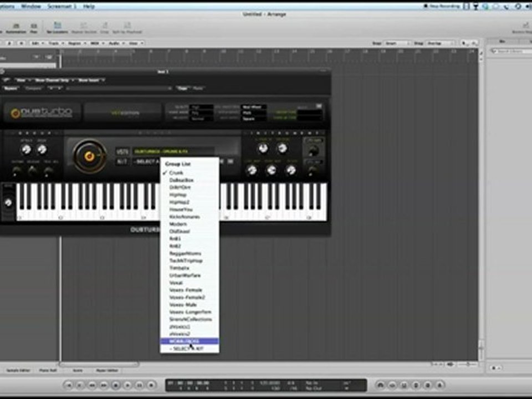Open the Help menu
This screenshot has width=532, height=399.
(x=89, y=6)
